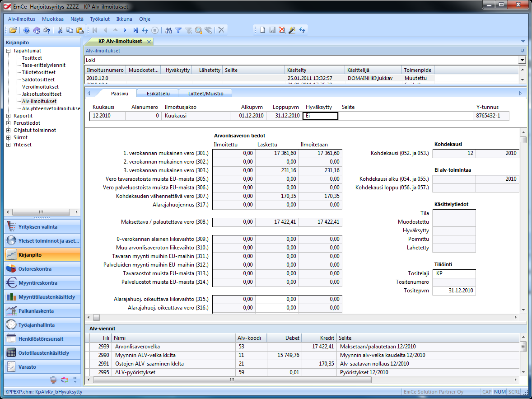Click the magic wand icon in the toolbar

[292, 30]
